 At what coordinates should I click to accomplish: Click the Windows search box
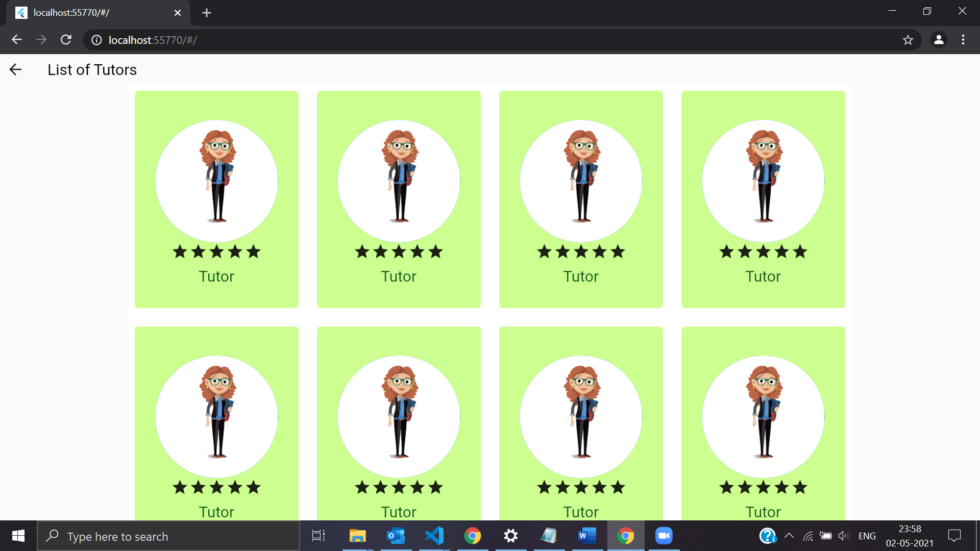coord(168,536)
